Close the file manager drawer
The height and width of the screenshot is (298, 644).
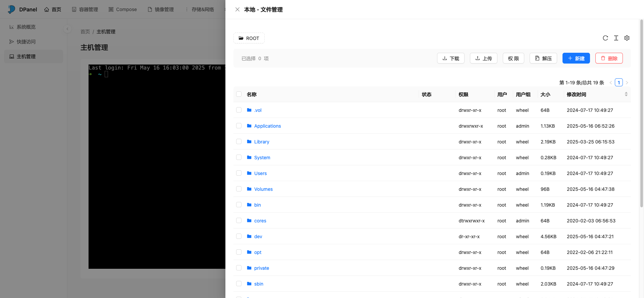coord(237,9)
